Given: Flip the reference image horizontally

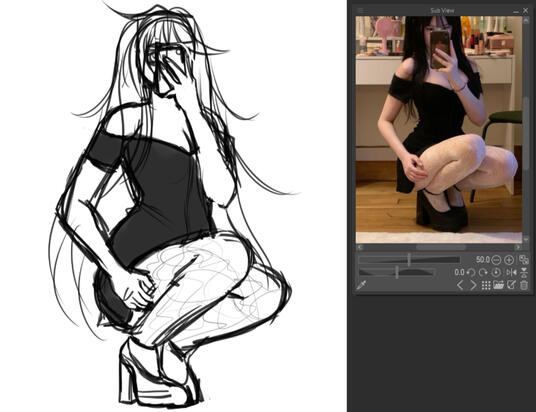Looking at the screenshot, I should coord(511,273).
